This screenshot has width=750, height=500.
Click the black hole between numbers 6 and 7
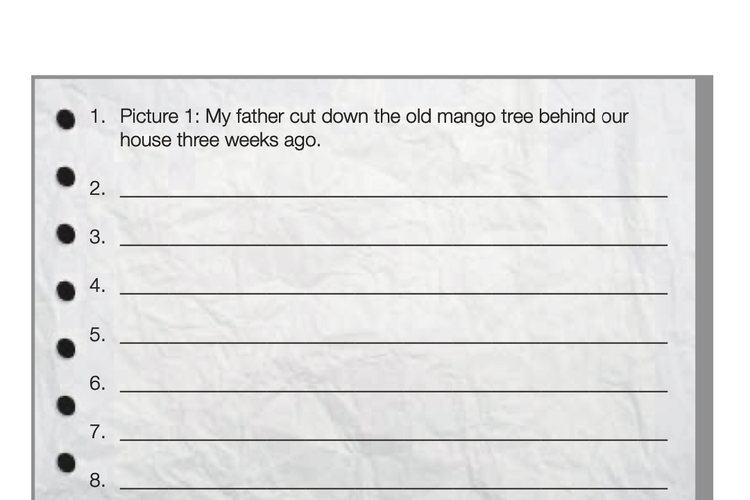tap(66, 406)
